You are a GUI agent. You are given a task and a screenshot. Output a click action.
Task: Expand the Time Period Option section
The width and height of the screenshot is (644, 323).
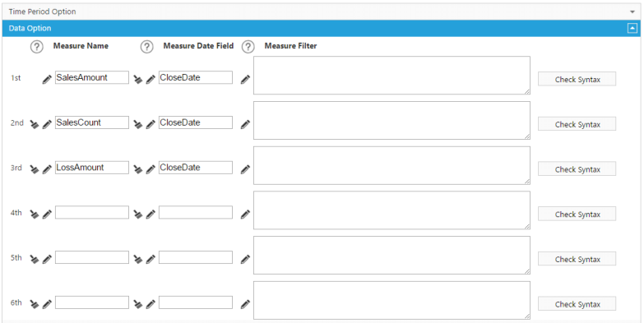tap(322, 12)
